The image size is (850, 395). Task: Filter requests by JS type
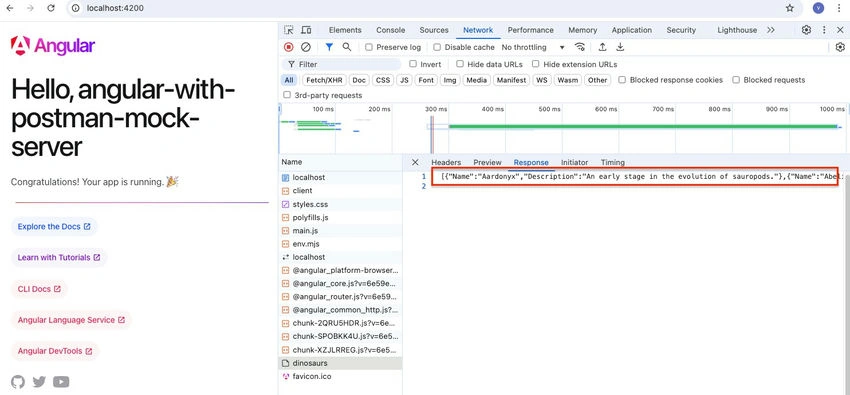[404, 80]
